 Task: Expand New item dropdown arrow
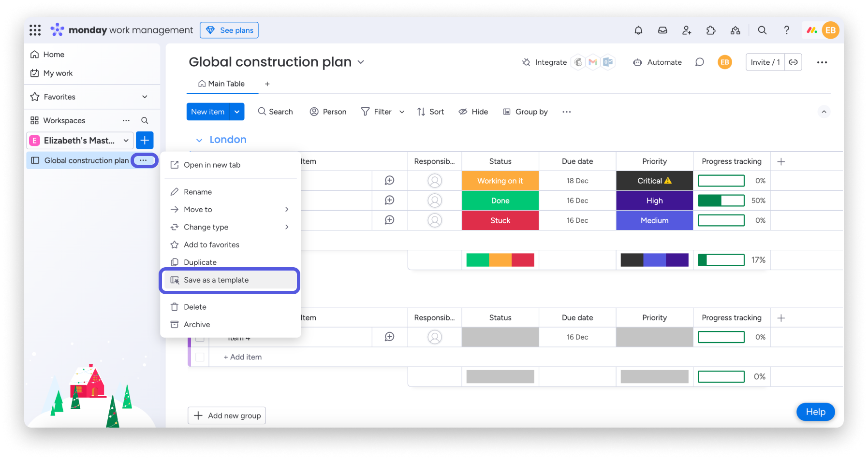pos(237,112)
